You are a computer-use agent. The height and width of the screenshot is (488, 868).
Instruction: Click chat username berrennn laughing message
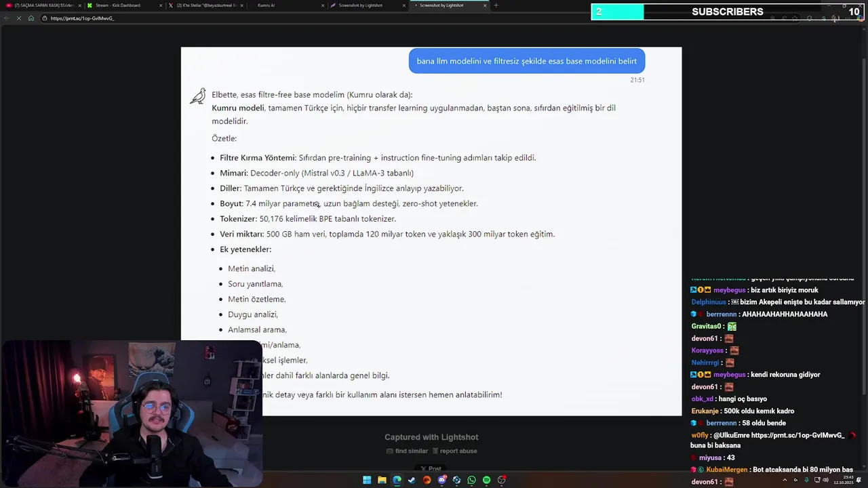(722, 314)
